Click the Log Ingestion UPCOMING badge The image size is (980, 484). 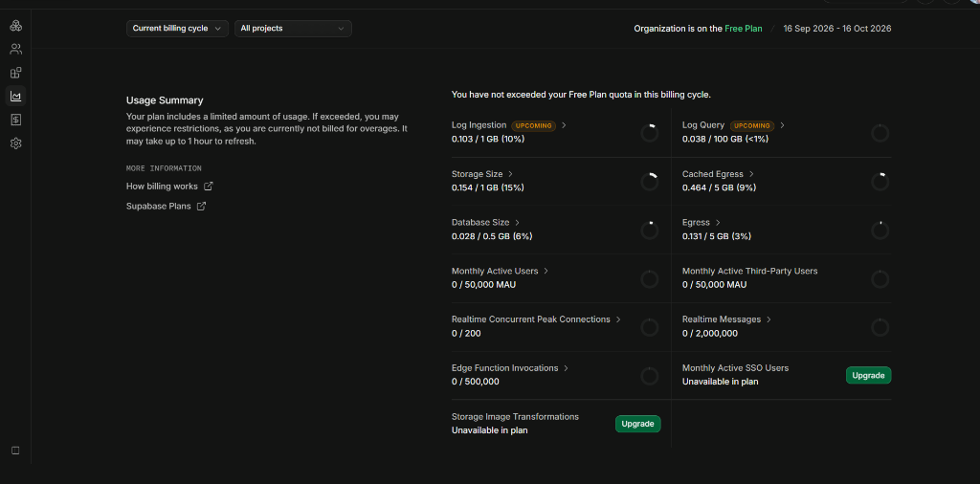click(x=534, y=125)
